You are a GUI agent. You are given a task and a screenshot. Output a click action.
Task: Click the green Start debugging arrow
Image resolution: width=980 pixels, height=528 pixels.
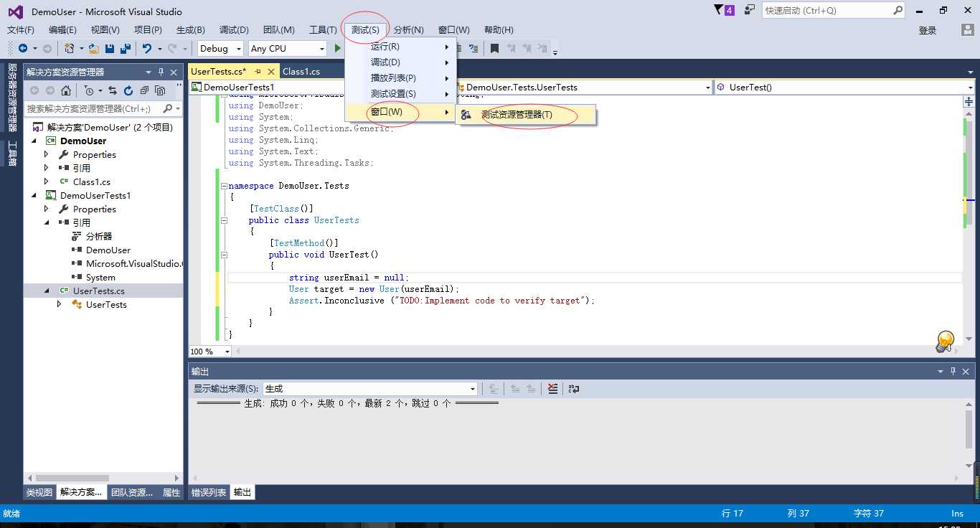coord(337,49)
